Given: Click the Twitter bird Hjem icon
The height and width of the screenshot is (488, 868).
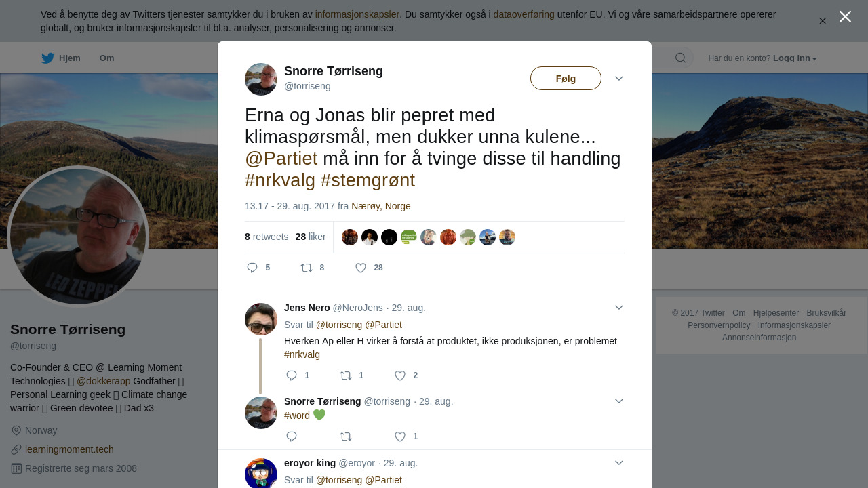Looking at the screenshot, I should click(47, 58).
